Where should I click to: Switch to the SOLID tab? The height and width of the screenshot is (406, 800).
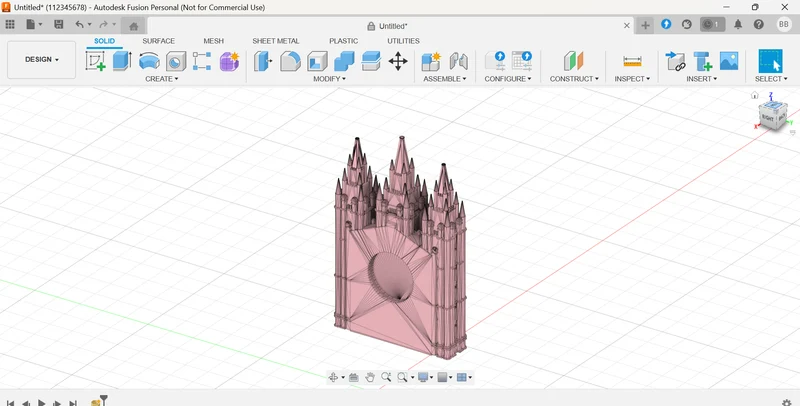105,41
